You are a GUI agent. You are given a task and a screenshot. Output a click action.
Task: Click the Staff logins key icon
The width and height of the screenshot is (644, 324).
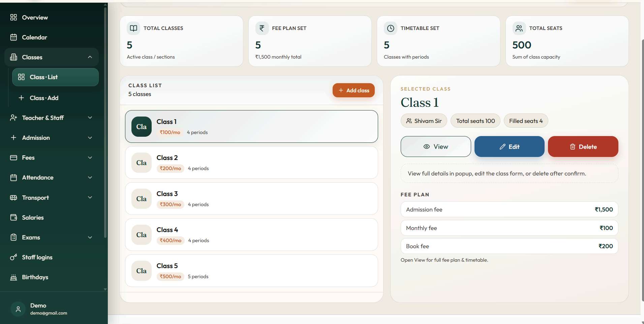click(x=13, y=257)
